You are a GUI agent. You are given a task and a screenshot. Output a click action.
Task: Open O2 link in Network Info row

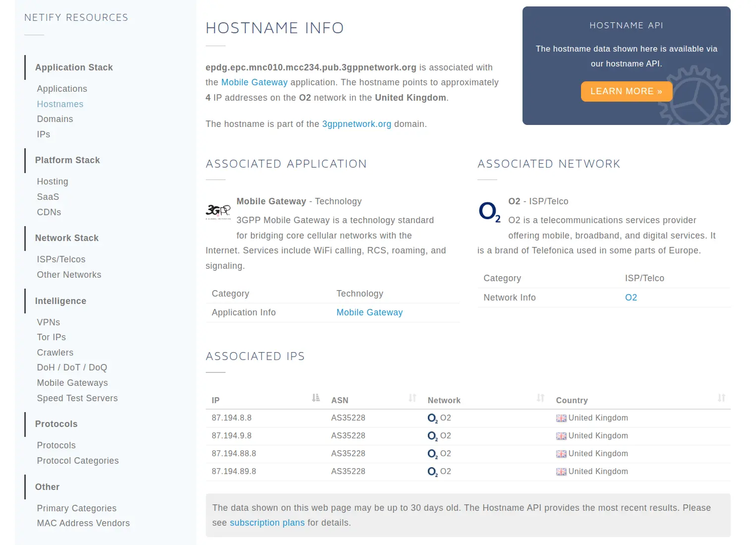click(x=631, y=298)
